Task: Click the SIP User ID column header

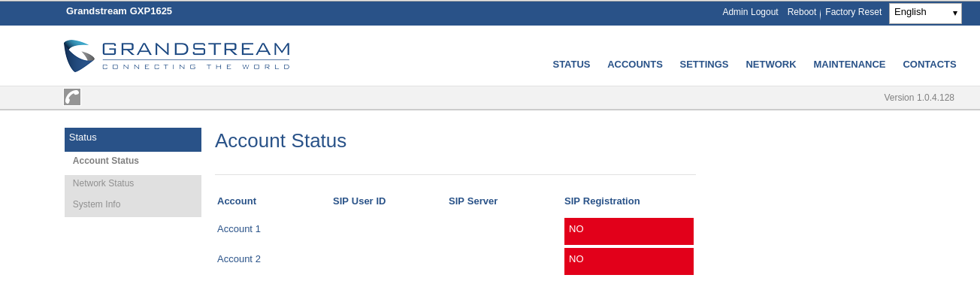Action: 359,201
